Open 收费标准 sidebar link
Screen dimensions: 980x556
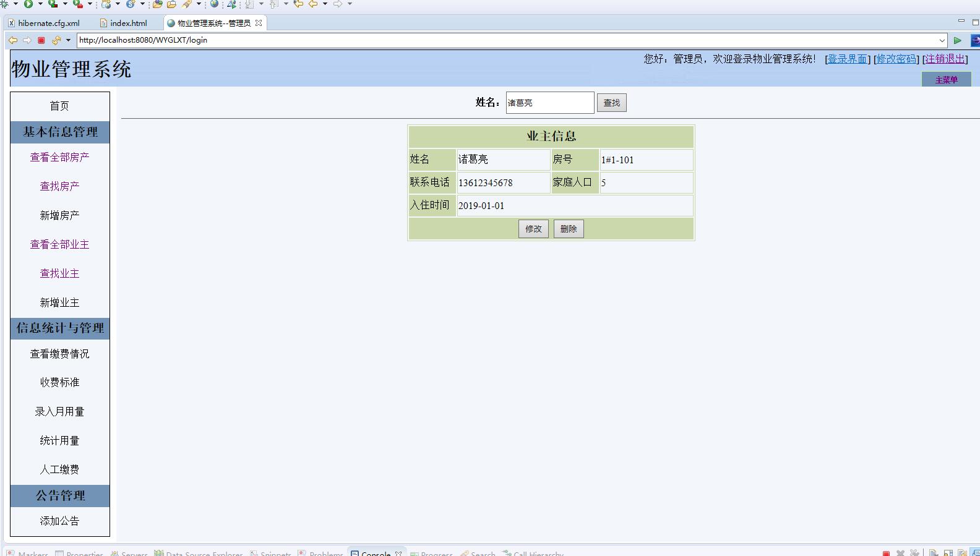[x=59, y=382]
